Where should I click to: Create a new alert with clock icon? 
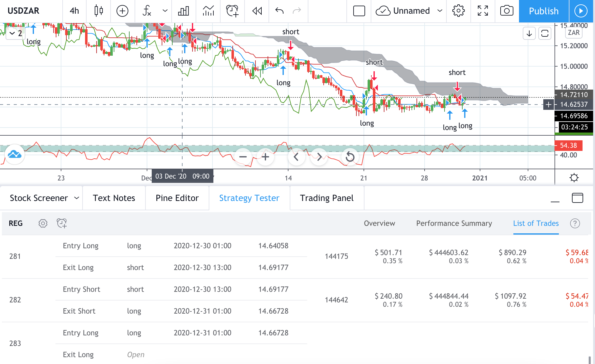[232, 11]
